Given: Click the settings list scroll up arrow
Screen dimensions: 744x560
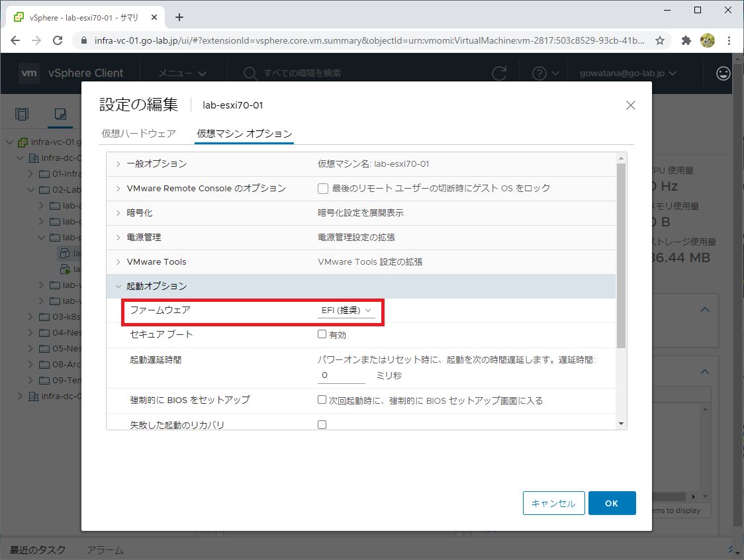Looking at the screenshot, I should pyautogui.click(x=621, y=158).
